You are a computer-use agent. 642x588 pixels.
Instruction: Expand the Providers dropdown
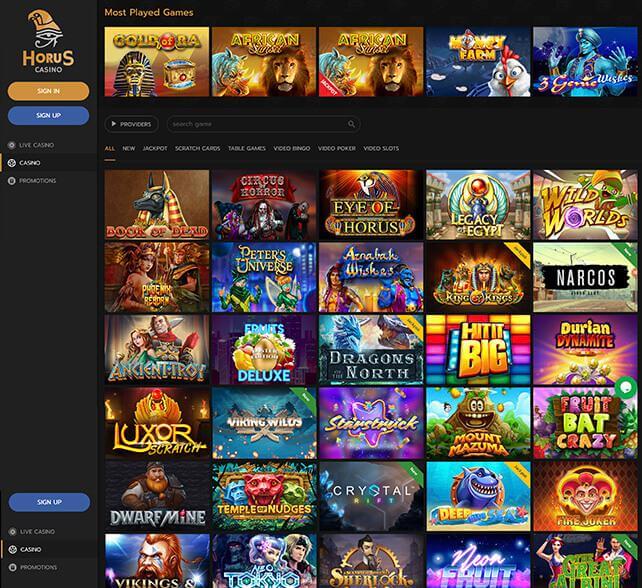[x=131, y=124]
